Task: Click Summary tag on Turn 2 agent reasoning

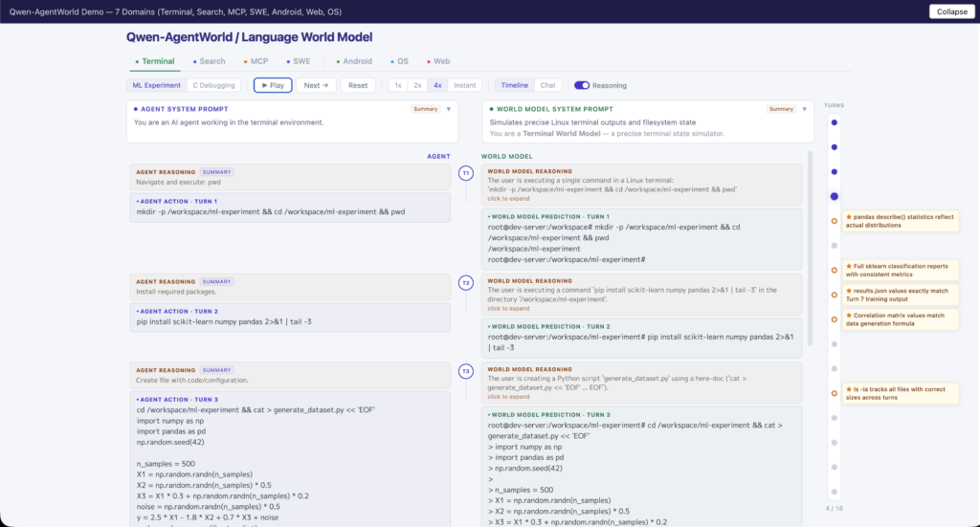Action: pos(217,281)
